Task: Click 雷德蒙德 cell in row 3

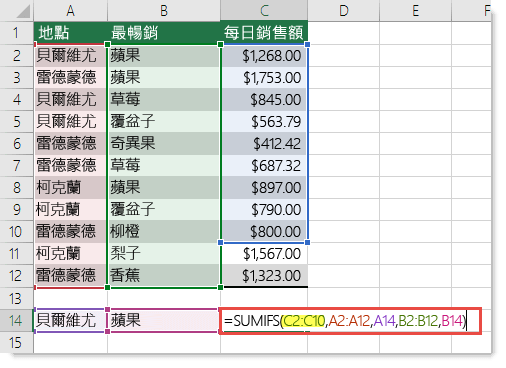Action: (70, 77)
